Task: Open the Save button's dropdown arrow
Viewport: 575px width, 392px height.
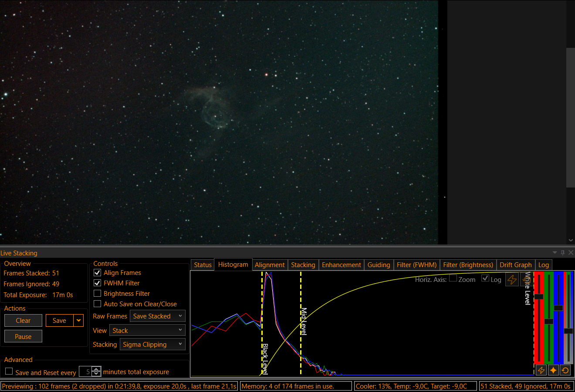Action: pos(78,321)
